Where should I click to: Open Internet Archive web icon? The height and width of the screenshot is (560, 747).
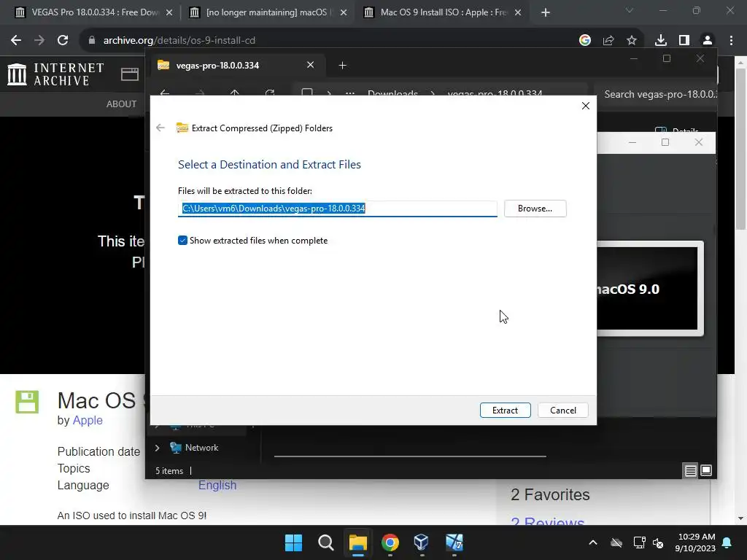130,74
